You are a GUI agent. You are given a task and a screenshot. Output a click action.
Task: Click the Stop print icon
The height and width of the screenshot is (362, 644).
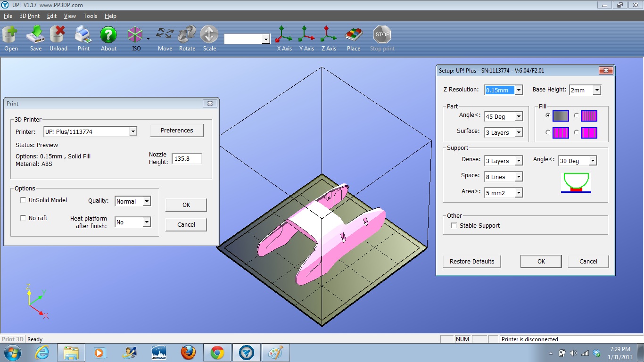tap(382, 35)
